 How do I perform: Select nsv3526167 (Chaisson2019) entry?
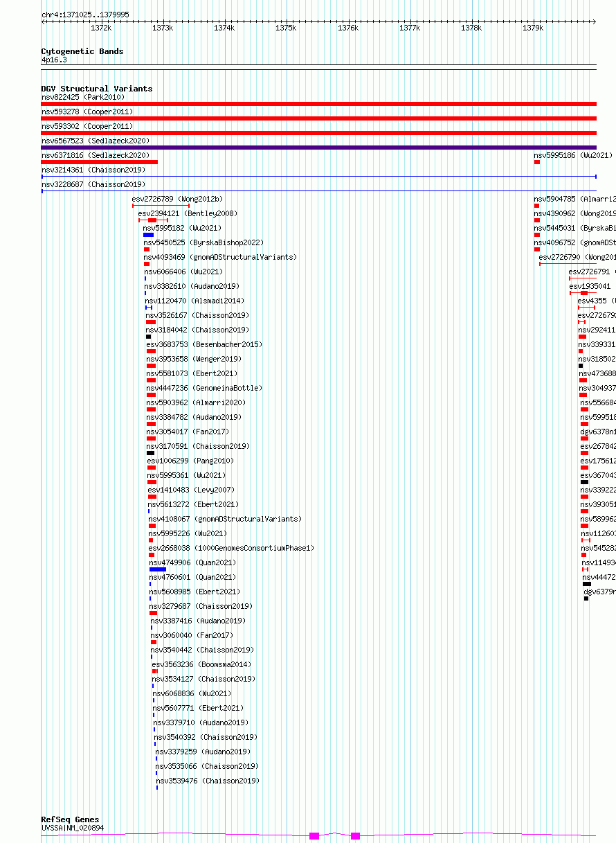[x=198, y=315]
